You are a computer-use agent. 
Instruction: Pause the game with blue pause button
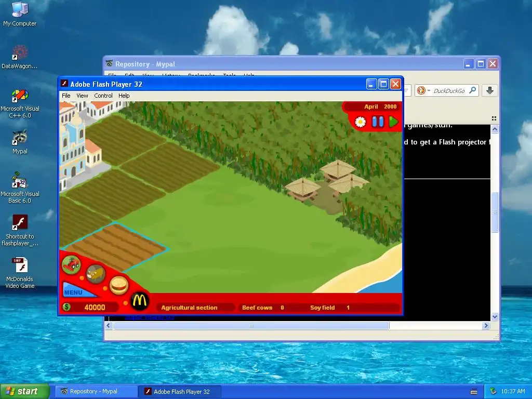pyautogui.click(x=378, y=122)
